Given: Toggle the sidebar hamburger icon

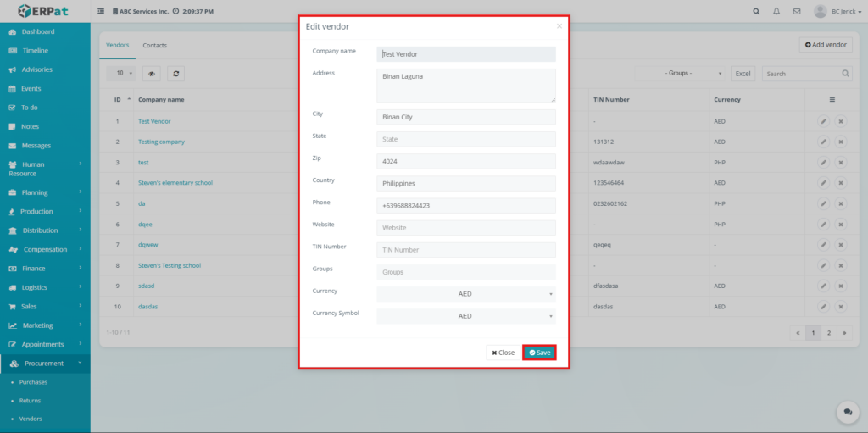Looking at the screenshot, I should tap(101, 11).
